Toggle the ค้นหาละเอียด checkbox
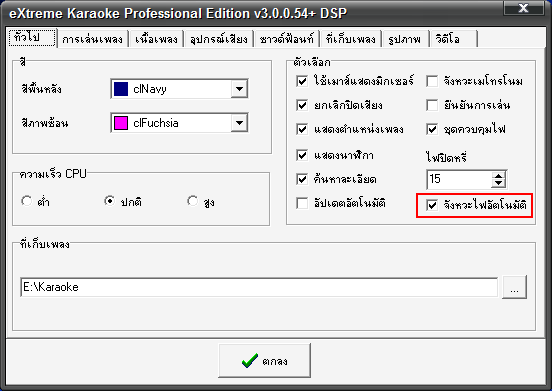The image size is (552, 391). (x=302, y=179)
